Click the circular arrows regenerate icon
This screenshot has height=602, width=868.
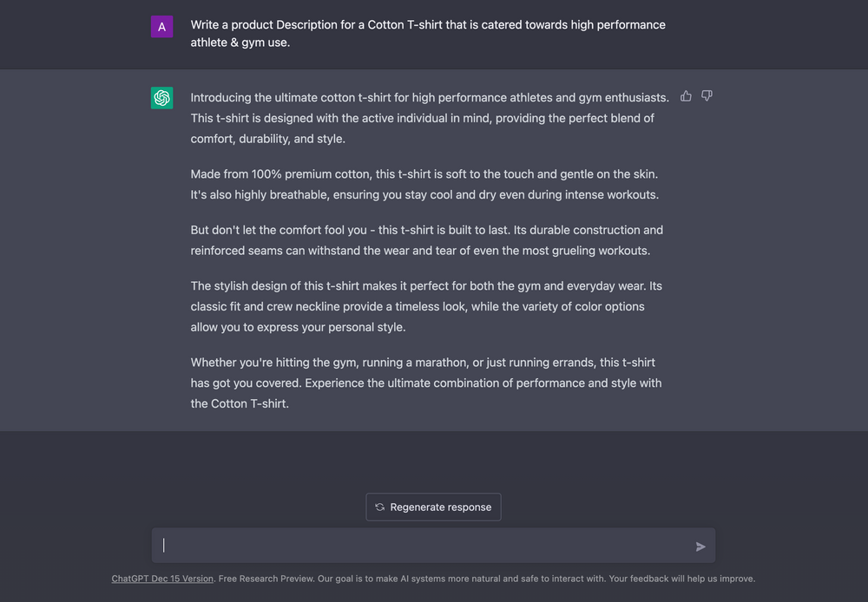pos(379,507)
